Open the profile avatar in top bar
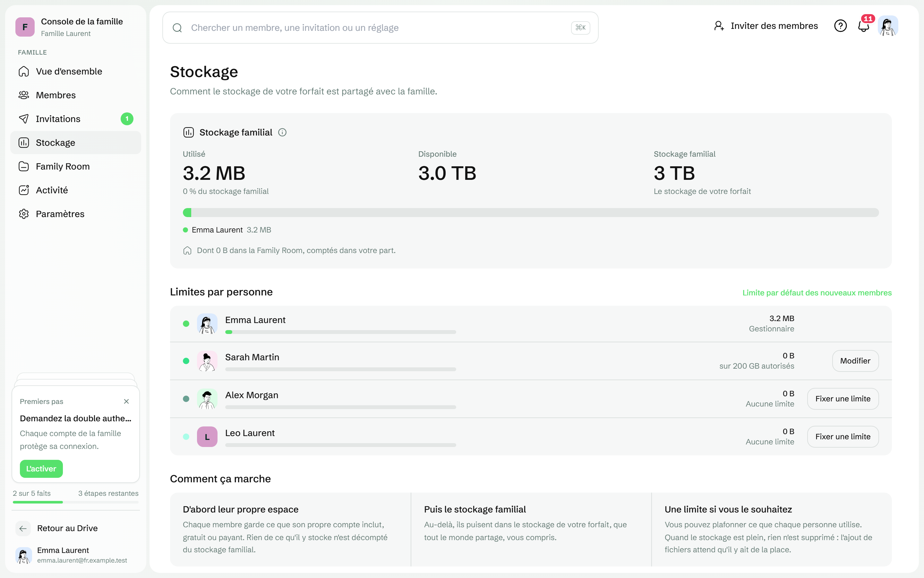The height and width of the screenshot is (578, 924). (888, 26)
